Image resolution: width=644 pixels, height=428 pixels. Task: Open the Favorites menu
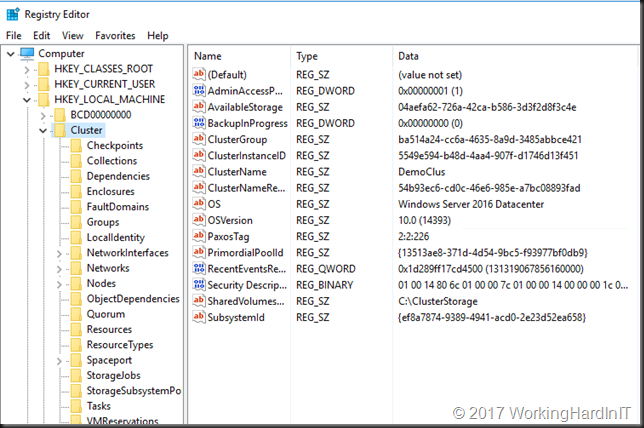click(115, 36)
